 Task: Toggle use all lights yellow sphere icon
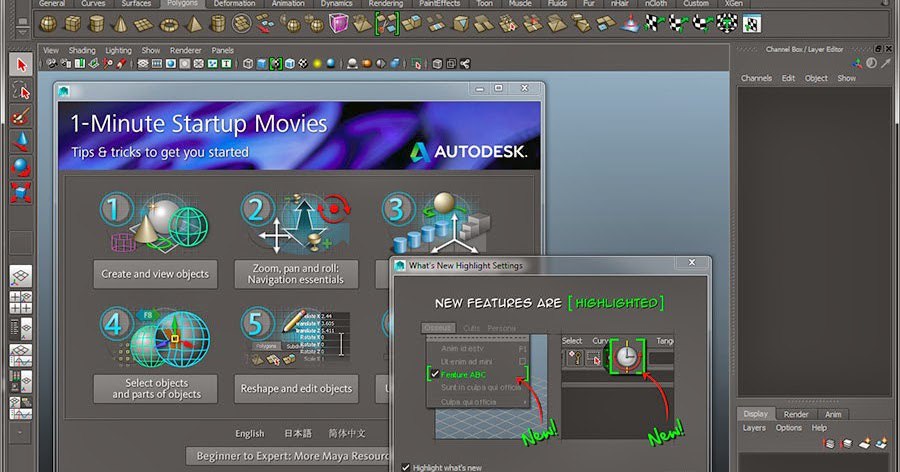(317, 64)
